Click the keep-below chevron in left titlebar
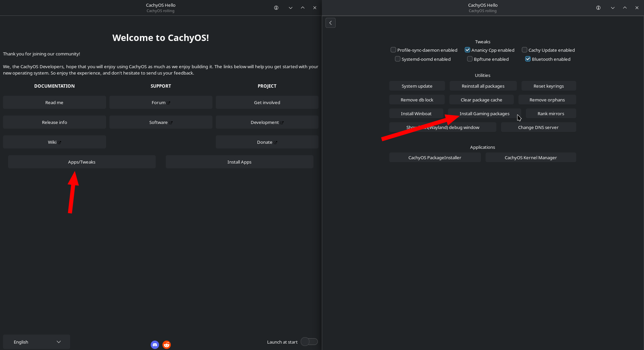This screenshot has width=644, height=350. pos(291,8)
